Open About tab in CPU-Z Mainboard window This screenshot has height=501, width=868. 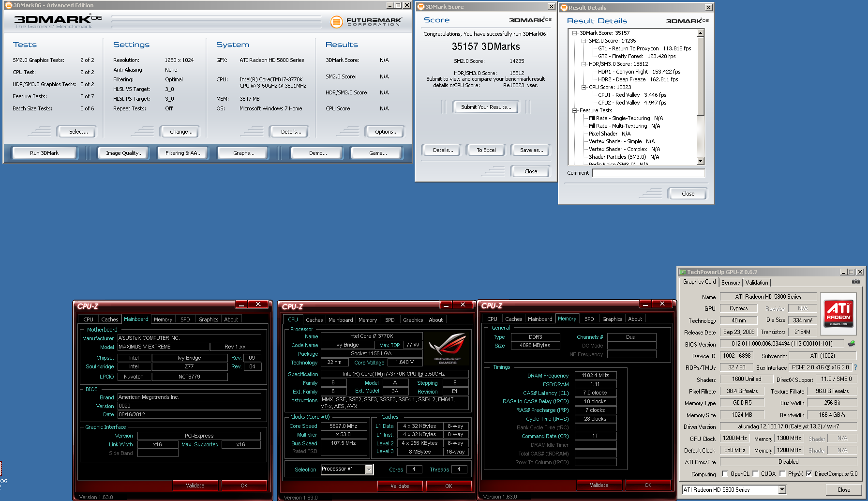[x=231, y=319]
